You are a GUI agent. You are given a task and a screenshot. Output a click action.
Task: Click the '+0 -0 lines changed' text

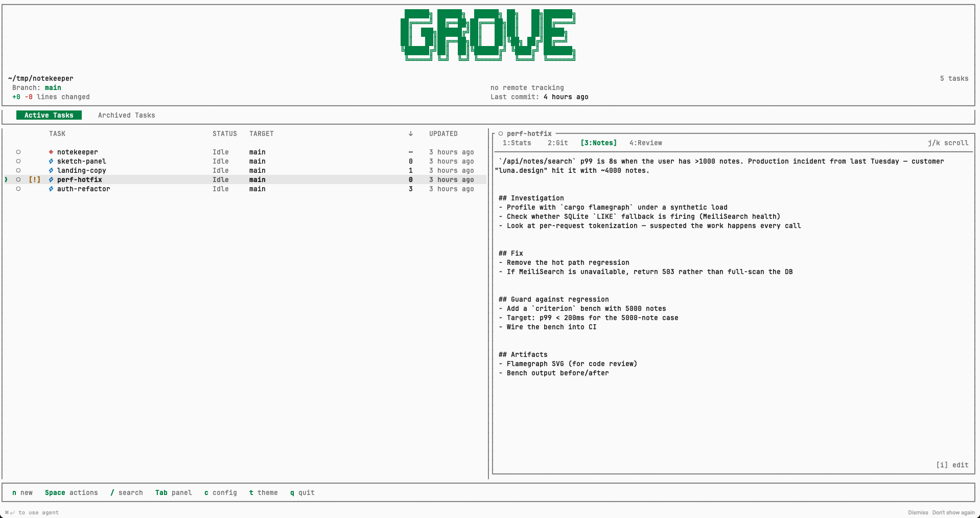tap(51, 97)
